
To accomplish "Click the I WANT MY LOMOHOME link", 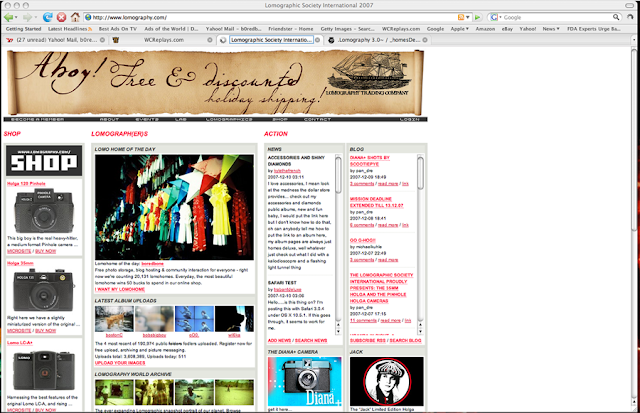I will point(120,289).
